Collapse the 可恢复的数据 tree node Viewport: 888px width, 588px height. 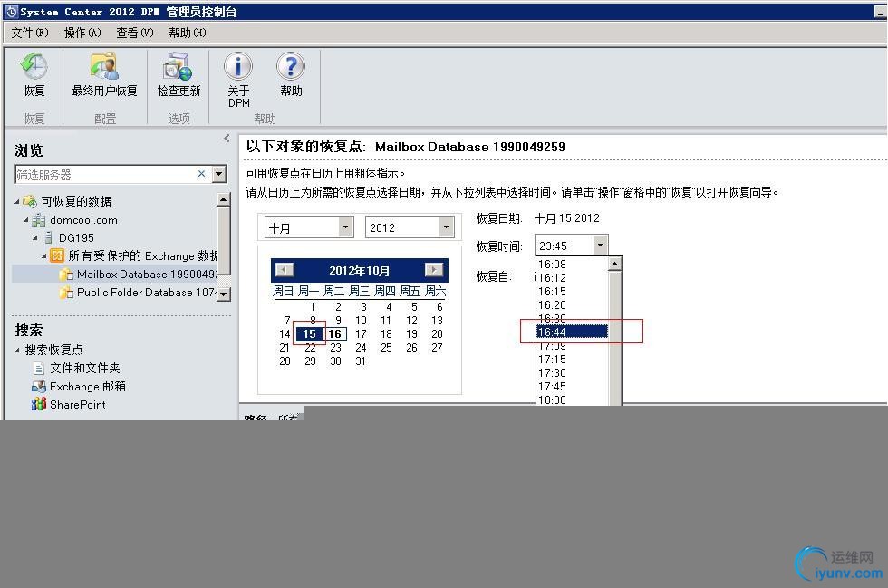(17, 202)
